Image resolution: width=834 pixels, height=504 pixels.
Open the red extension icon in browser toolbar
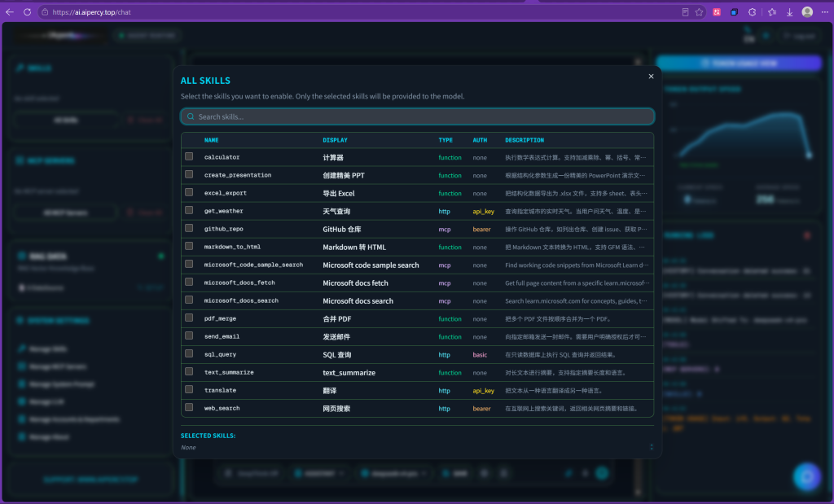click(x=717, y=11)
